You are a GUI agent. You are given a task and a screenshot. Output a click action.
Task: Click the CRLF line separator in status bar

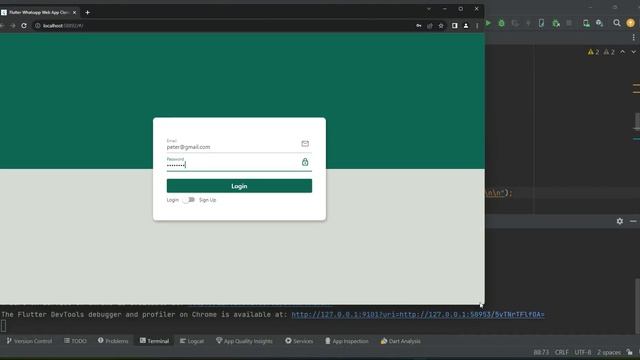coord(562,352)
